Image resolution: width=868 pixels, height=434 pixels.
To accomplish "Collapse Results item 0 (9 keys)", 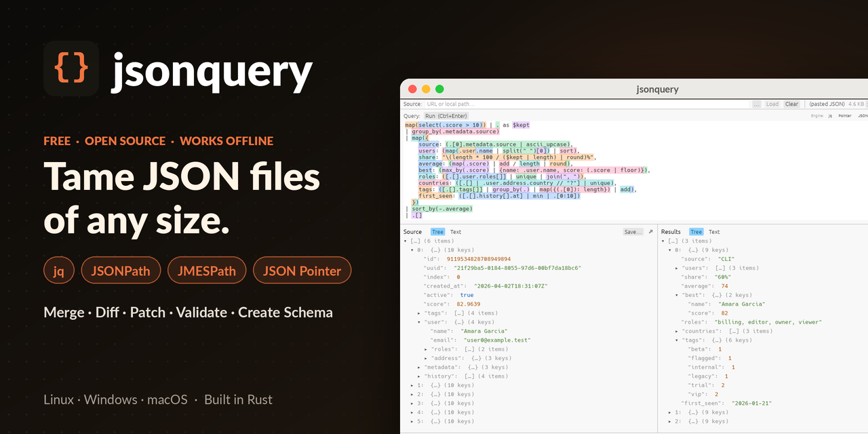I will coord(671,250).
